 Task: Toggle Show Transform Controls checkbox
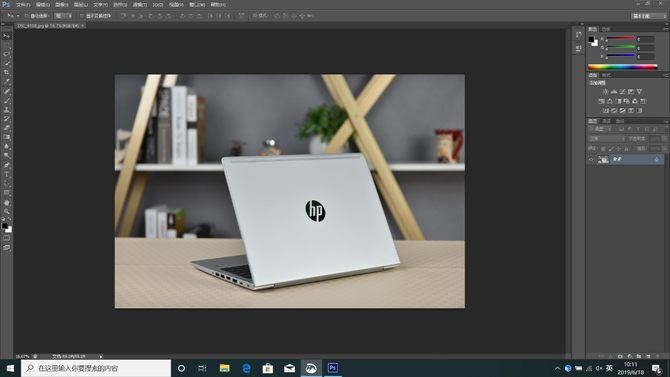click(x=82, y=16)
